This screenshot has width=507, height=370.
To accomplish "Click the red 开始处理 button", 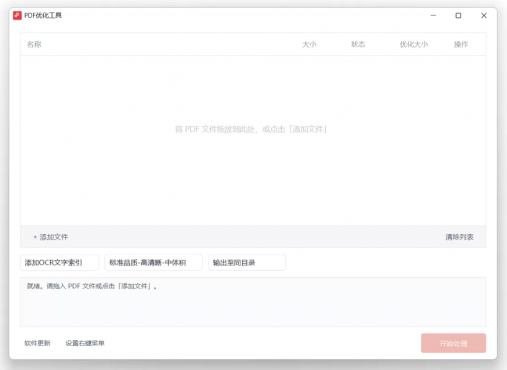I will [x=453, y=343].
